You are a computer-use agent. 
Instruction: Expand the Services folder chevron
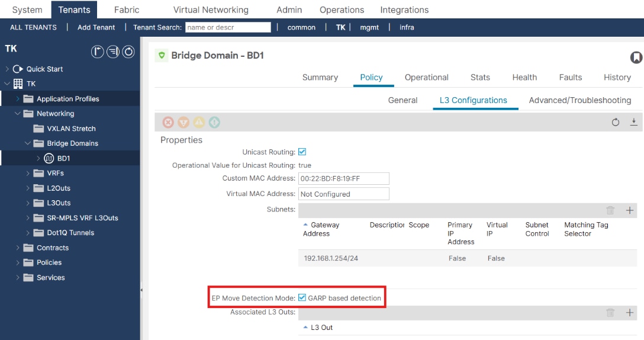(x=18, y=278)
